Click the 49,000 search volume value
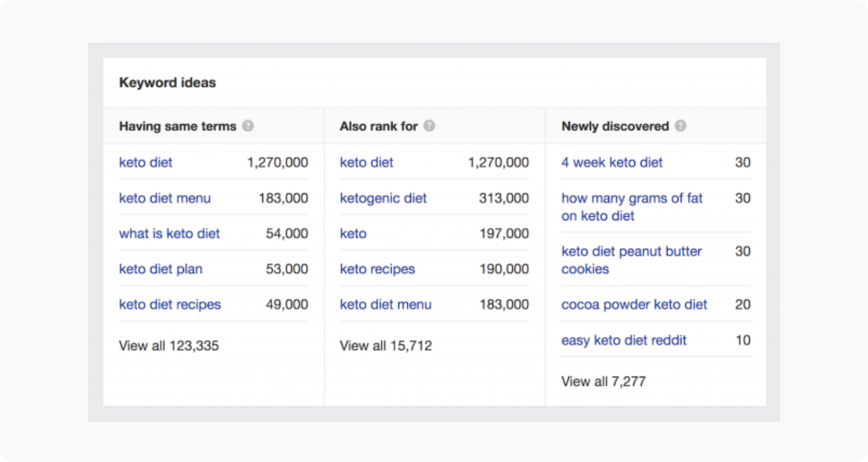Image resolution: width=868 pixels, height=462 pixels. (x=287, y=305)
